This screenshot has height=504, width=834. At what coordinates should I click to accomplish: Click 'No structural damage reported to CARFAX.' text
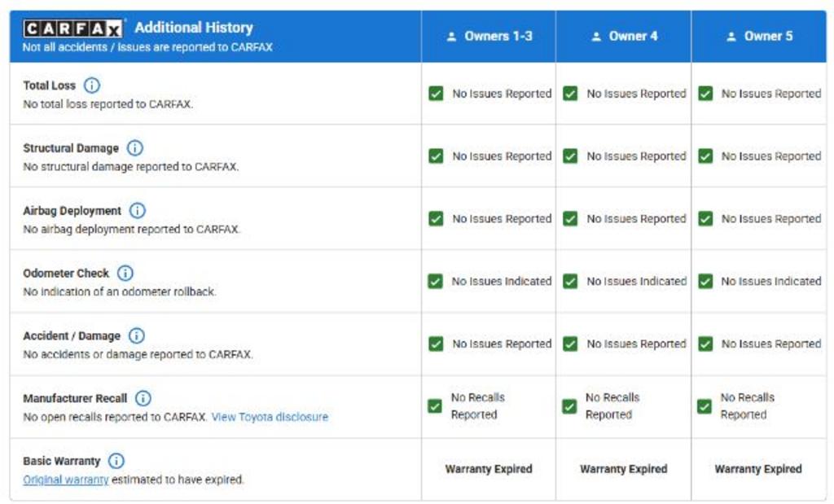click(131, 167)
